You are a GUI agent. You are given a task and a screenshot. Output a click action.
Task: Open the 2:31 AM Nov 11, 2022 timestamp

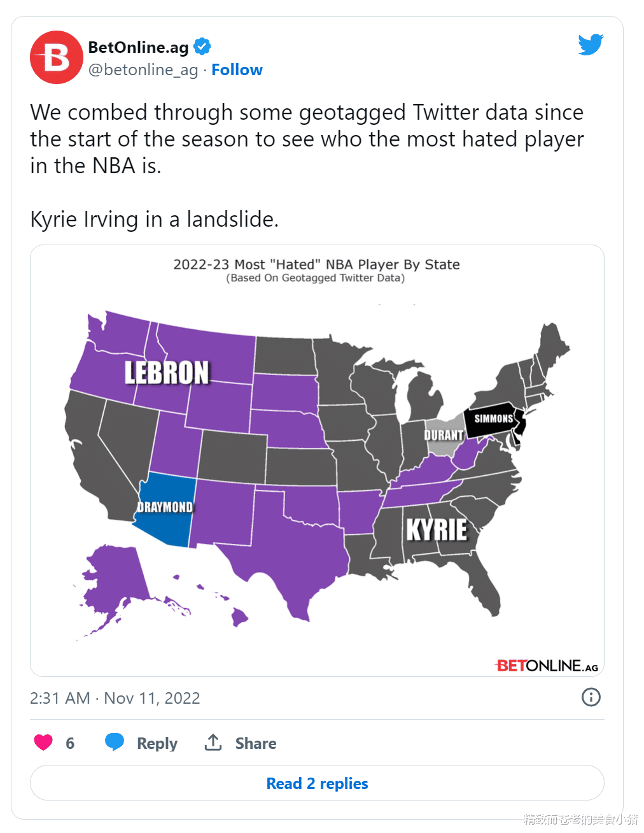click(115, 698)
